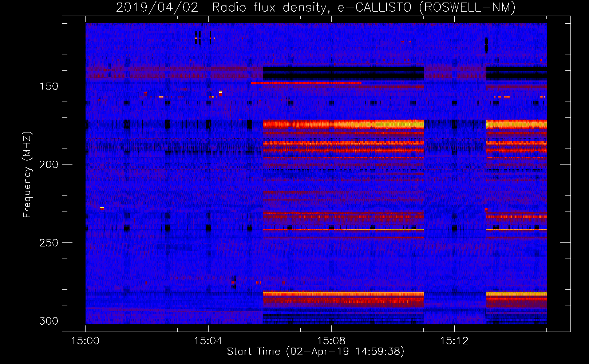Viewport: 589px width, 364px height.
Task: Click the 250 frequency tick label
Action: 49,243
